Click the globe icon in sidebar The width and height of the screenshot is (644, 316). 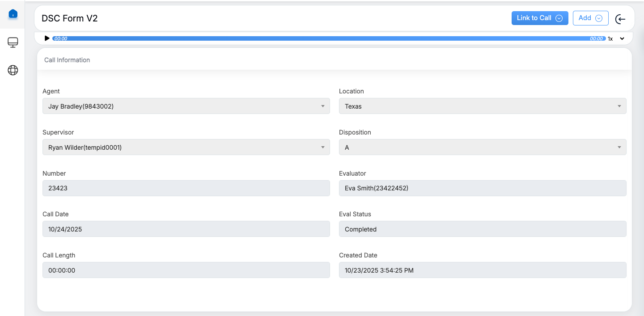click(13, 70)
